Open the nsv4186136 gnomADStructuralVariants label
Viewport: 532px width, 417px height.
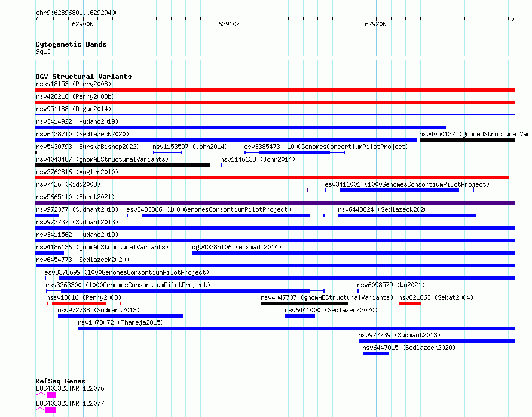[102, 247]
